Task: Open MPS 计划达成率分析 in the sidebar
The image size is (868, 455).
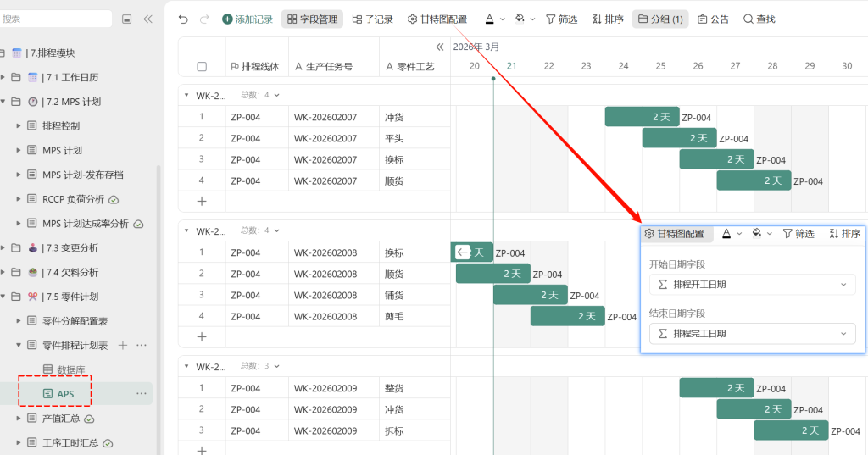Action: 86,224
